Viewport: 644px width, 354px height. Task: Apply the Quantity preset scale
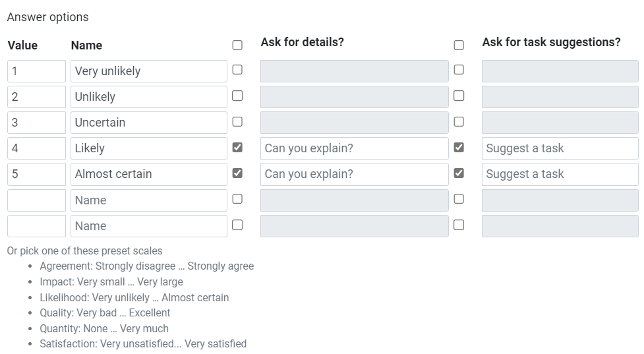tap(104, 328)
